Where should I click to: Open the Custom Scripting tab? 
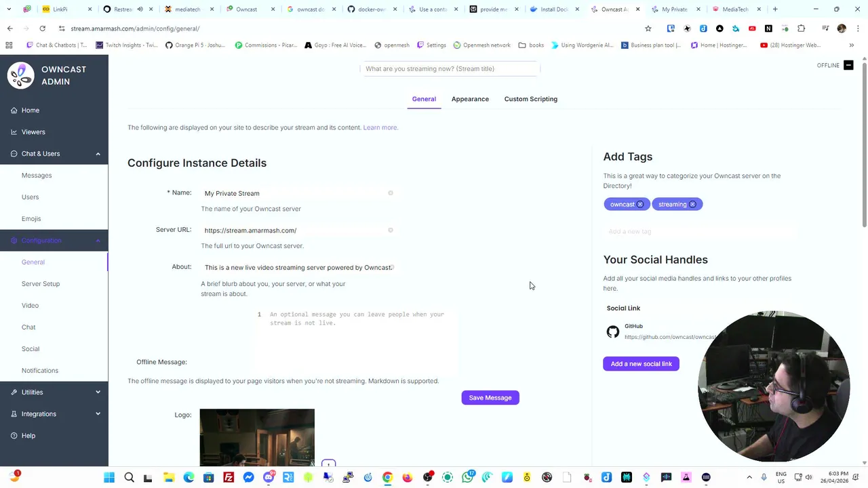pos(530,99)
